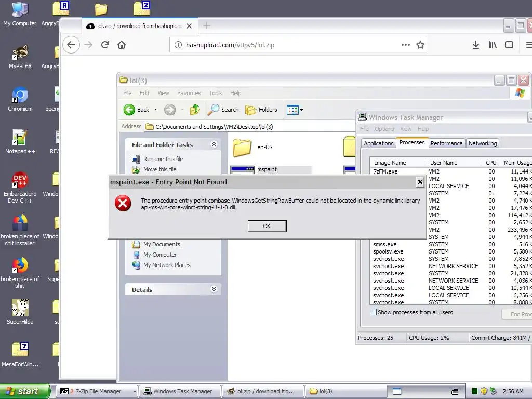Open 7-Zip taskbar group dropdown arrow
This screenshot has height=399, width=532.
point(135,391)
